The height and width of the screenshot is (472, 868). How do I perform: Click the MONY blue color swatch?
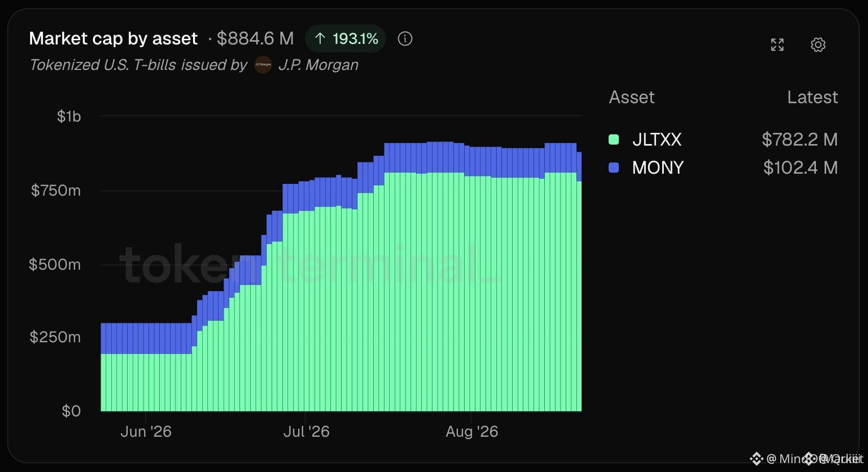(614, 168)
